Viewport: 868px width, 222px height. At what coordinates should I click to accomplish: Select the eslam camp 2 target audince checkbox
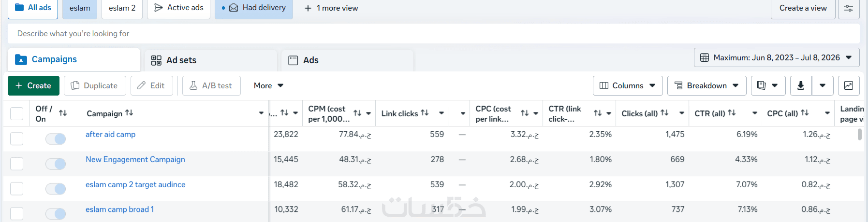[17, 189]
